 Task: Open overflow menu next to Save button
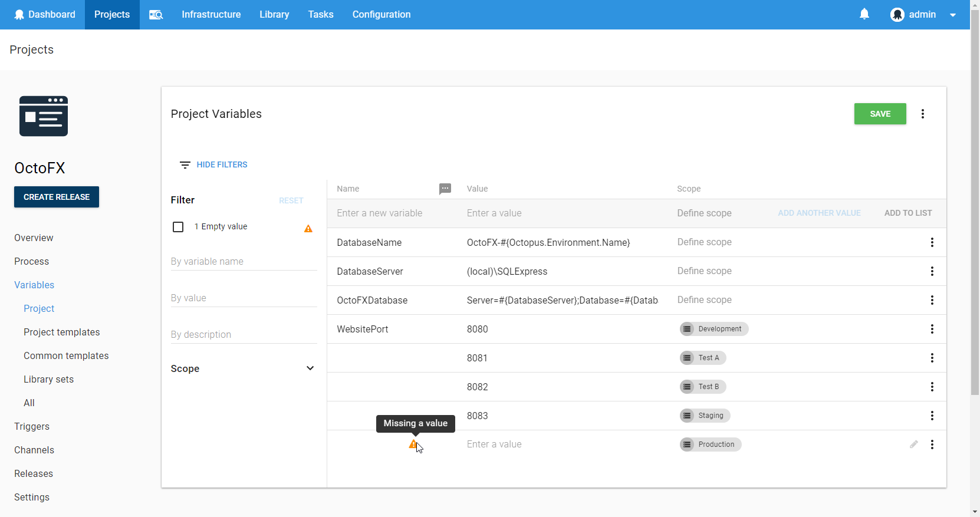pyautogui.click(x=922, y=114)
